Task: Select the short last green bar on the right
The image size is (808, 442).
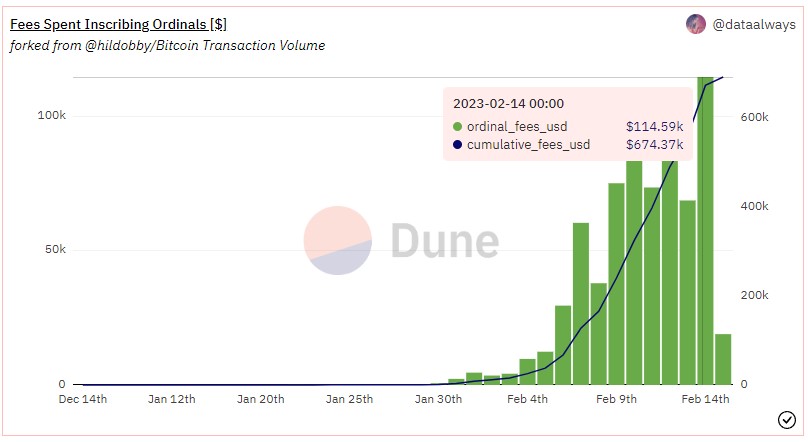Action: click(x=723, y=359)
